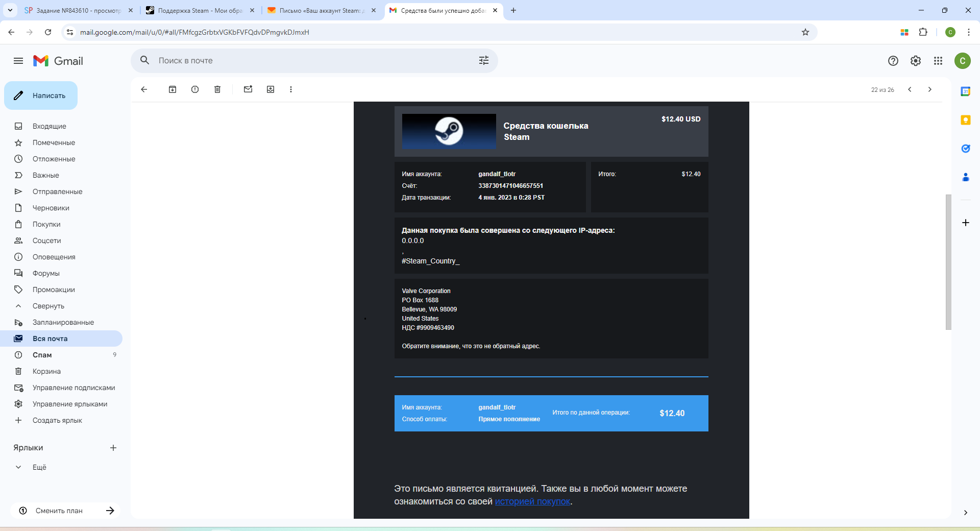The image size is (980, 531).
Task: Click the Сменить план button
Action: pyautogui.click(x=65, y=511)
